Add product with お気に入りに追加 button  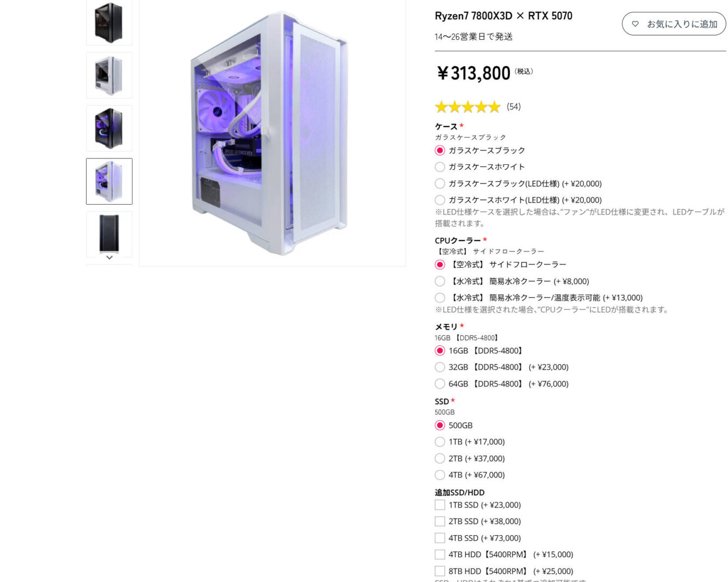674,24
